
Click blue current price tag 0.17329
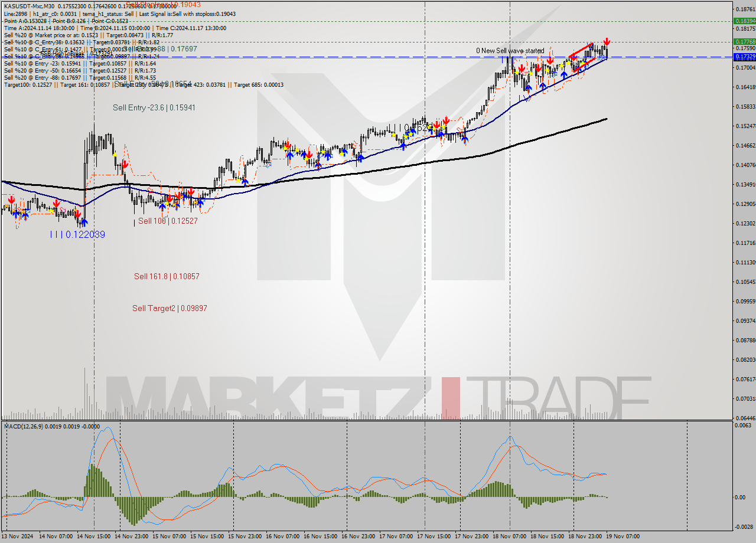744,57
